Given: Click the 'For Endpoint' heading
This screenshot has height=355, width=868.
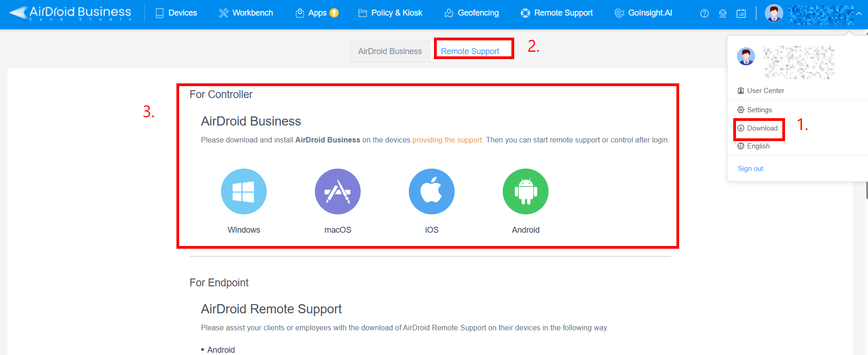Looking at the screenshot, I should pos(219,283).
